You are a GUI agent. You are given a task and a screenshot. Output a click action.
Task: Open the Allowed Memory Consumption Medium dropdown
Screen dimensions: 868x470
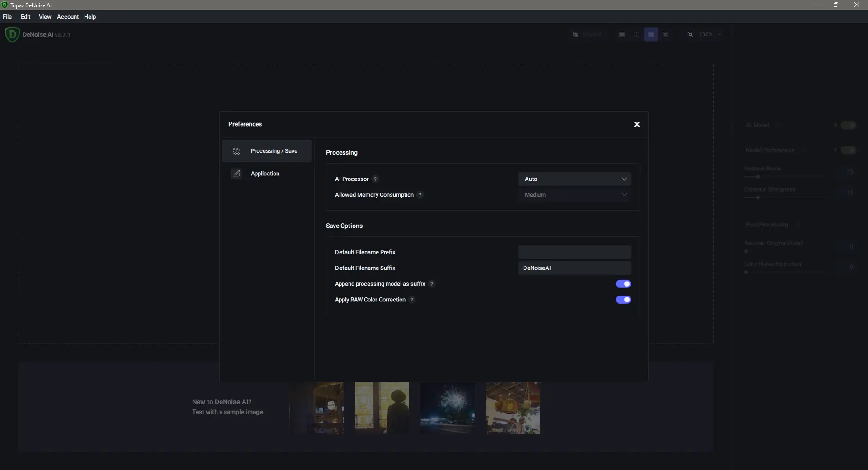click(574, 195)
